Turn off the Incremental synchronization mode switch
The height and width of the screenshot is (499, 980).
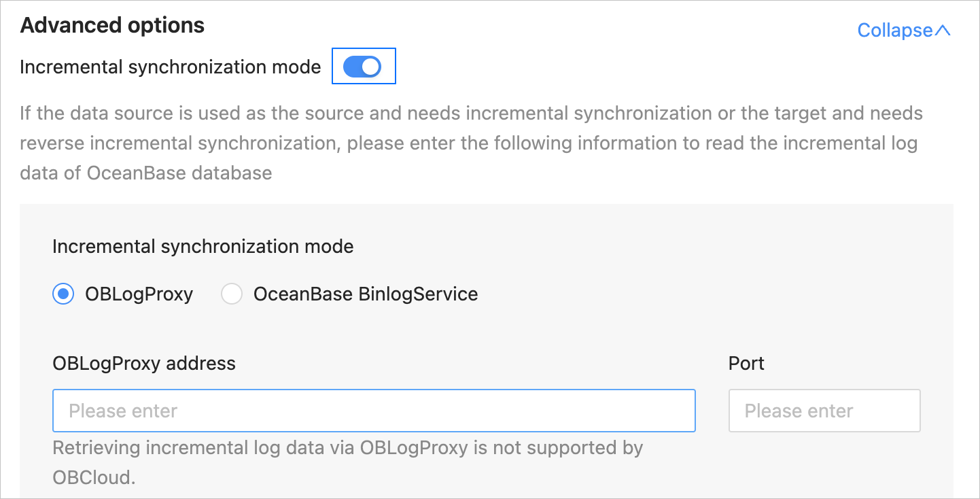[362, 67]
